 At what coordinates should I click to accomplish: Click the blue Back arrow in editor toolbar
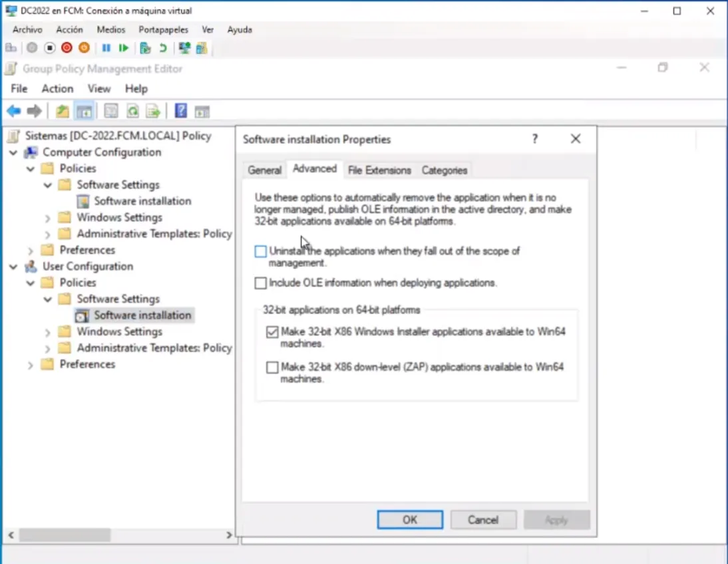[13, 111]
